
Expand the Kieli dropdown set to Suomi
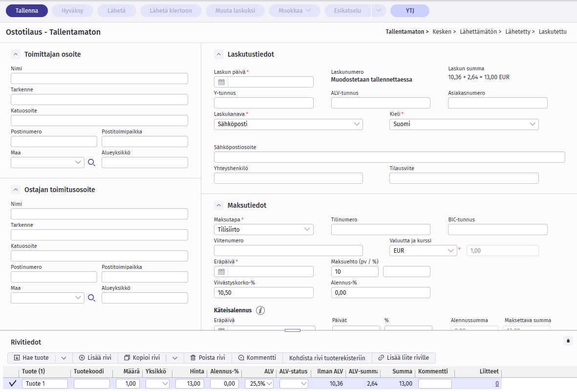point(464,124)
